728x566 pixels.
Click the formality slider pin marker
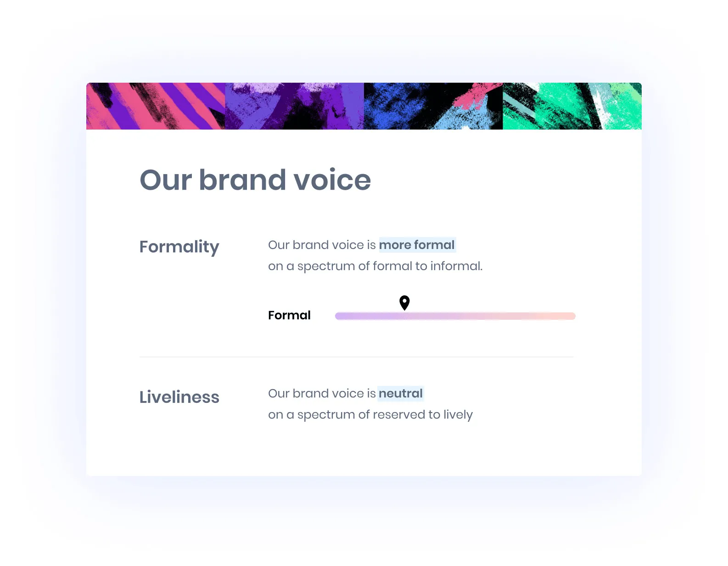pos(404,303)
